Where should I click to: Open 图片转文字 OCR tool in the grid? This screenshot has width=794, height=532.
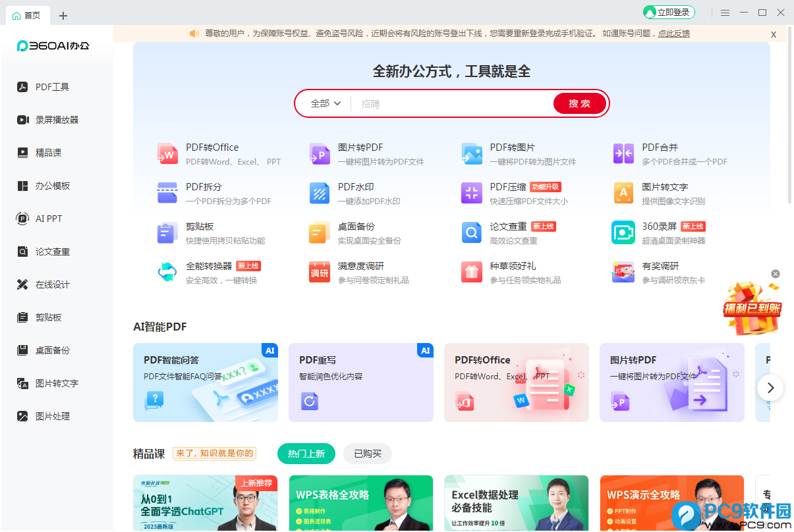pyautogui.click(x=623, y=193)
